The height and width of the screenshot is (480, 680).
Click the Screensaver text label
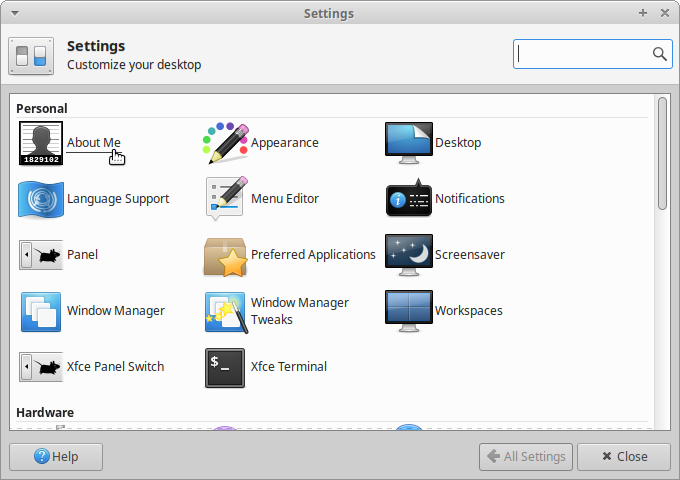coord(470,255)
